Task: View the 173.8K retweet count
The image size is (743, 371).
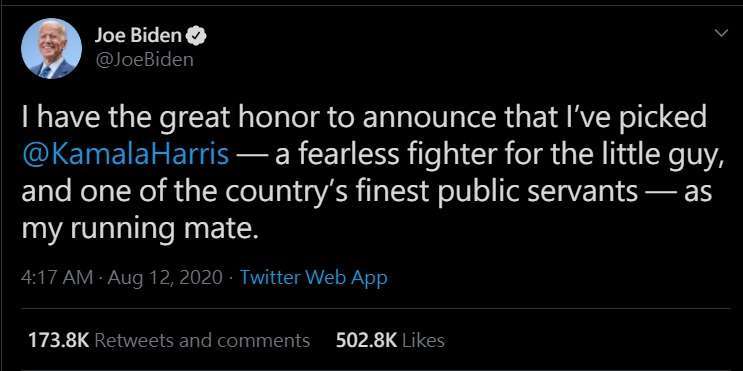Action: (58, 340)
